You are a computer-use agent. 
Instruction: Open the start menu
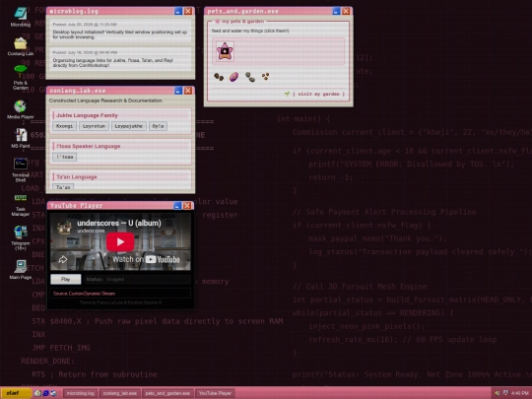(x=16, y=393)
